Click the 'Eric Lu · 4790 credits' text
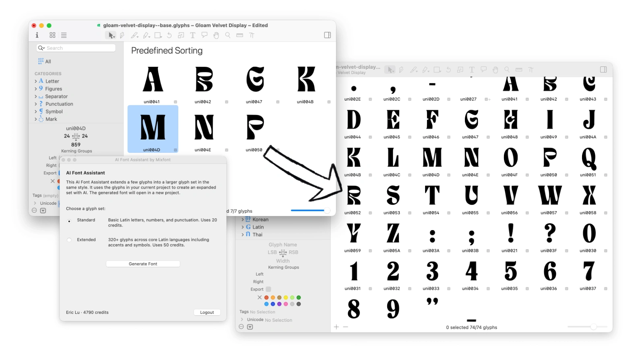 (x=87, y=313)
